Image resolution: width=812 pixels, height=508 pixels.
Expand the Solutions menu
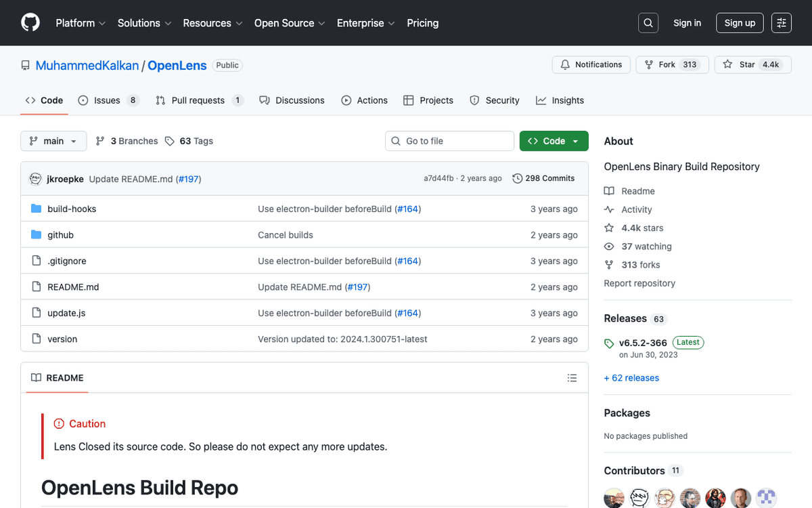pyautogui.click(x=144, y=23)
